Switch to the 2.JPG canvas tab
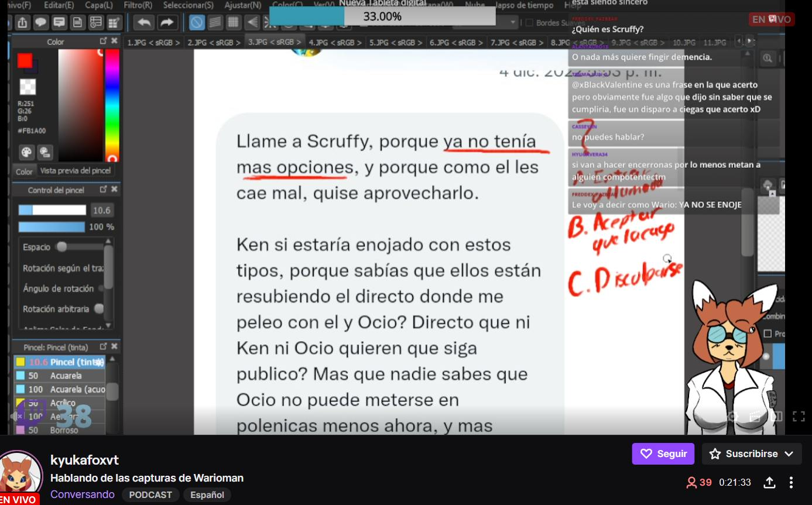812x505 pixels. coord(214,43)
